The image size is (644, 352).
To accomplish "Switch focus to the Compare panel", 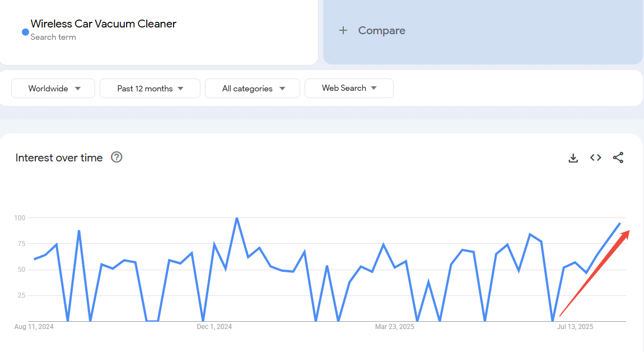I will pos(483,30).
